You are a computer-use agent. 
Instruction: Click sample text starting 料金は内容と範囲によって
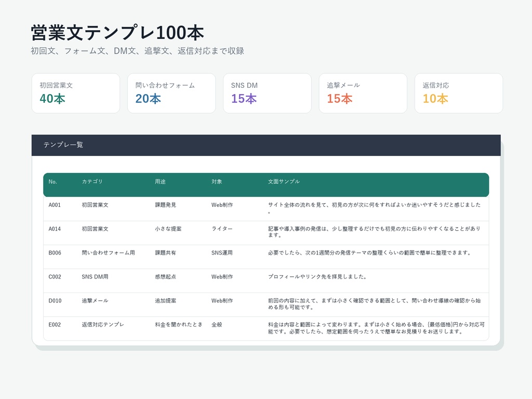click(x=376, y=328)
